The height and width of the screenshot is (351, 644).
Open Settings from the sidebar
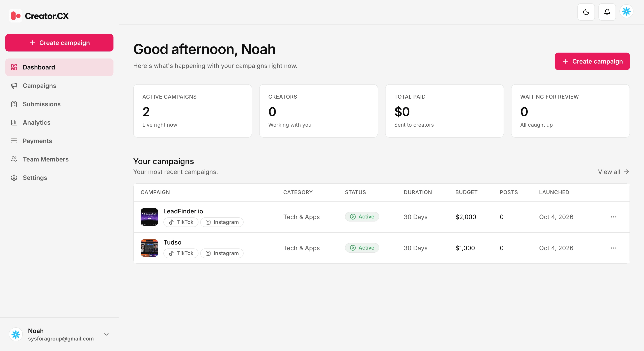59,177
